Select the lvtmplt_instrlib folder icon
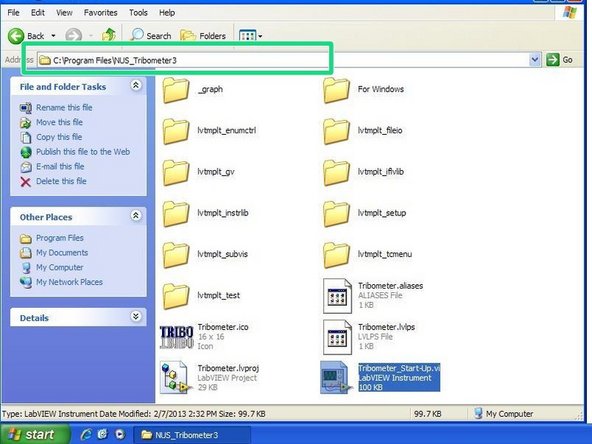 (x=176, y=214)
